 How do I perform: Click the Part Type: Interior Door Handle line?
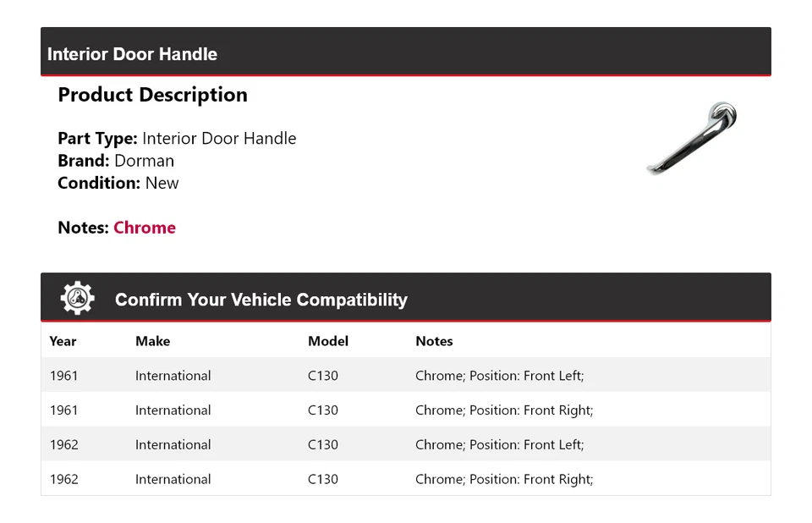pos(177,139)
